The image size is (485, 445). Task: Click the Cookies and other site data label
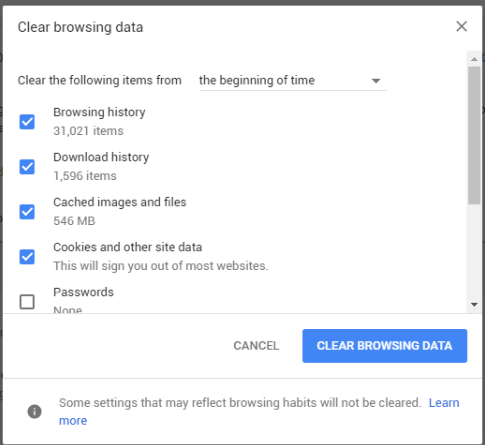128,247
